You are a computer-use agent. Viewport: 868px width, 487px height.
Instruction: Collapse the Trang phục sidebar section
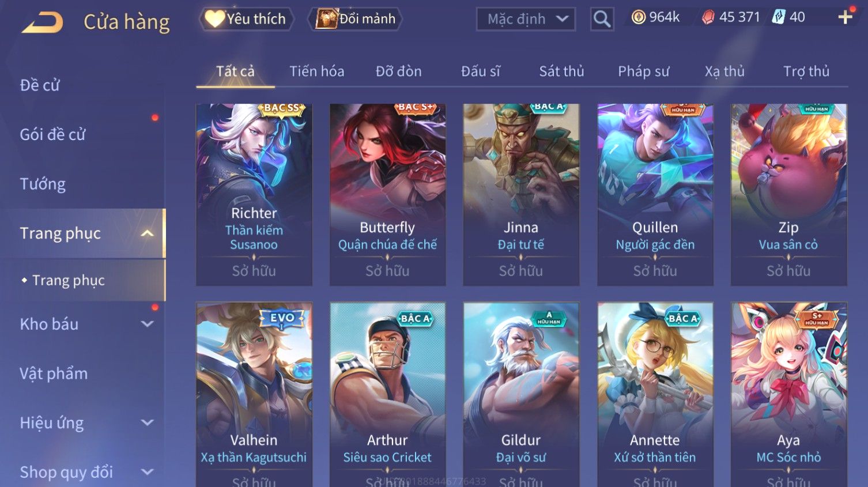[x=147, y=233]
